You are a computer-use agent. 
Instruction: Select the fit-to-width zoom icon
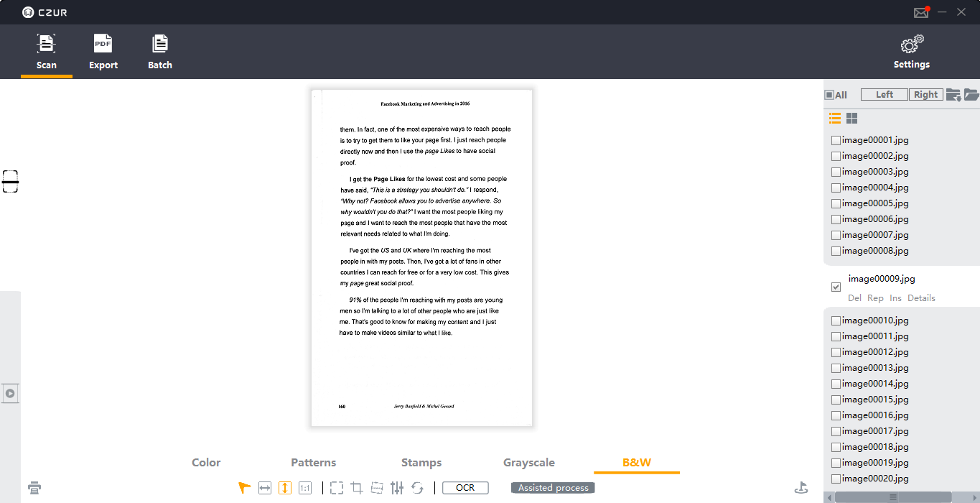coord(264,487)
